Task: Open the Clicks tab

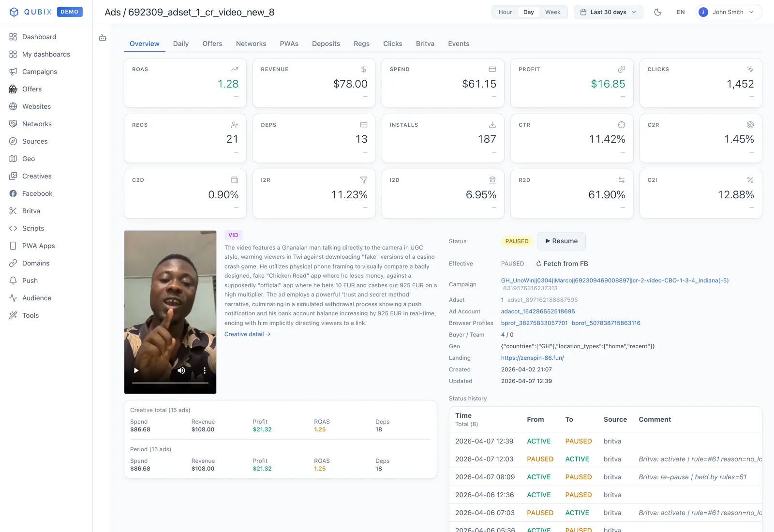Action: click(x=393, y=44)
